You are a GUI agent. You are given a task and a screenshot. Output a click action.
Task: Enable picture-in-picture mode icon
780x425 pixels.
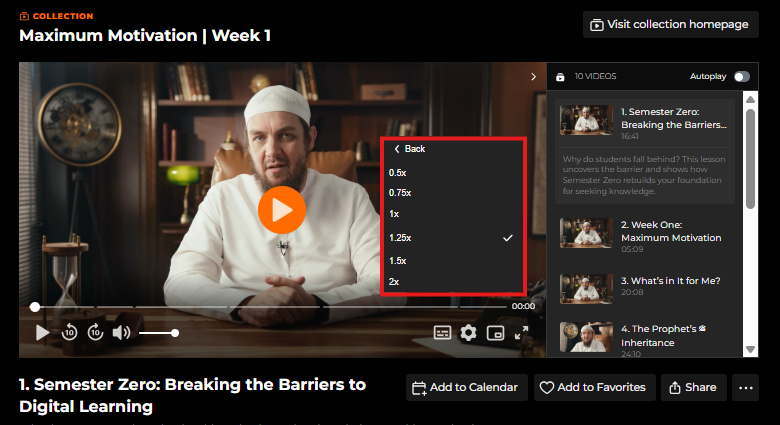[x=495, y=332]
